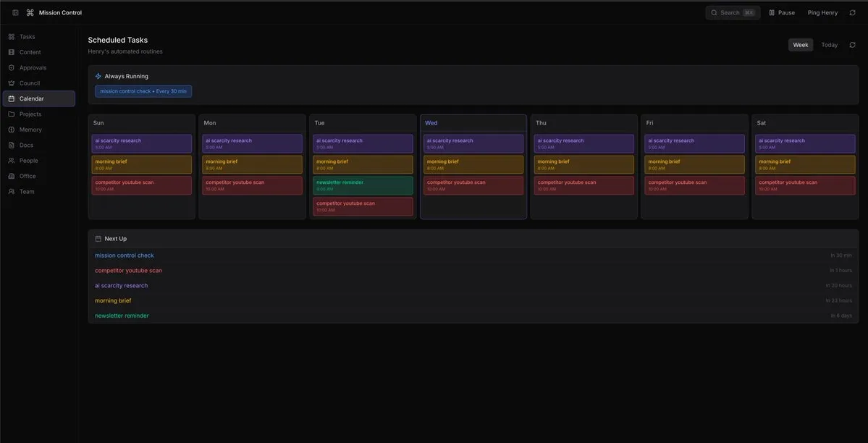Screen dimensions: 868x443
Task: Open Tasks from the sidebar
Action: click(x=27, y=37)
